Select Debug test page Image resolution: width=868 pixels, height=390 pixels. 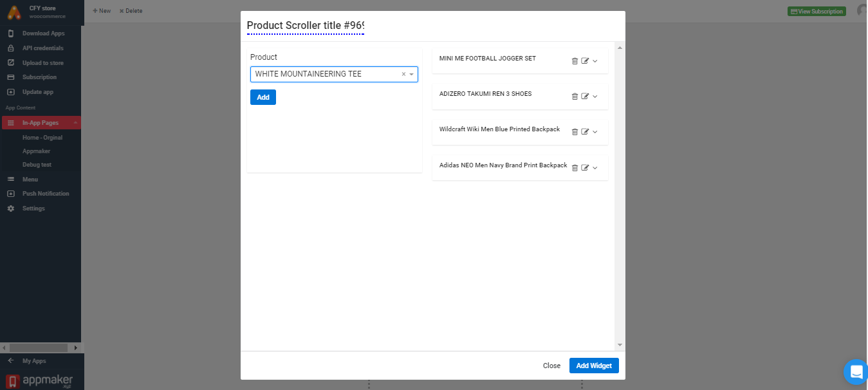pos(37,165)
